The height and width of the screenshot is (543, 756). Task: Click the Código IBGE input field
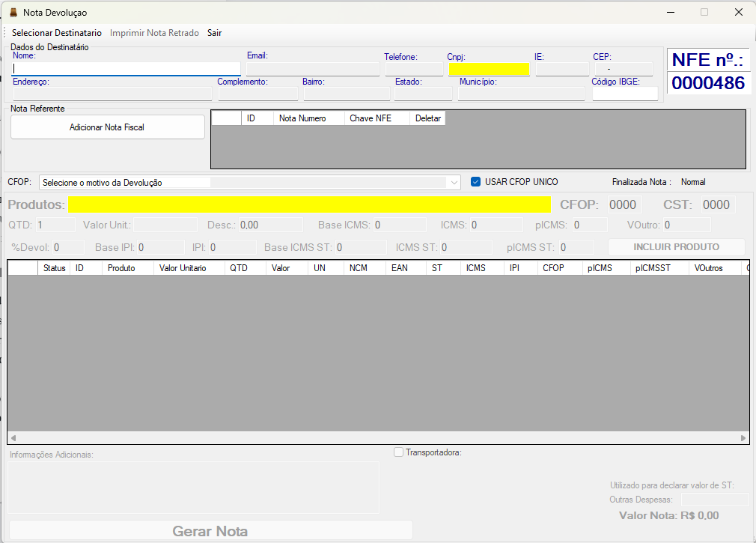(x=624, y=94)
